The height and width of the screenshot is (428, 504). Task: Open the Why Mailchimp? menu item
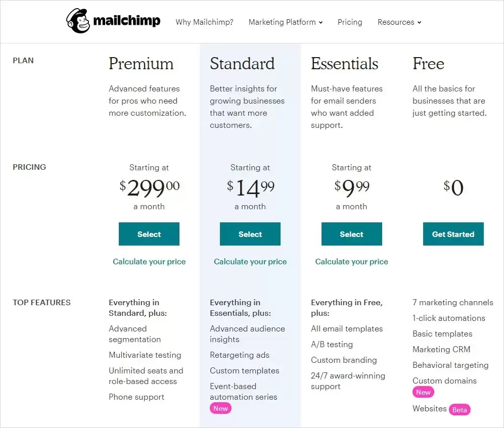tap(204, 22)
